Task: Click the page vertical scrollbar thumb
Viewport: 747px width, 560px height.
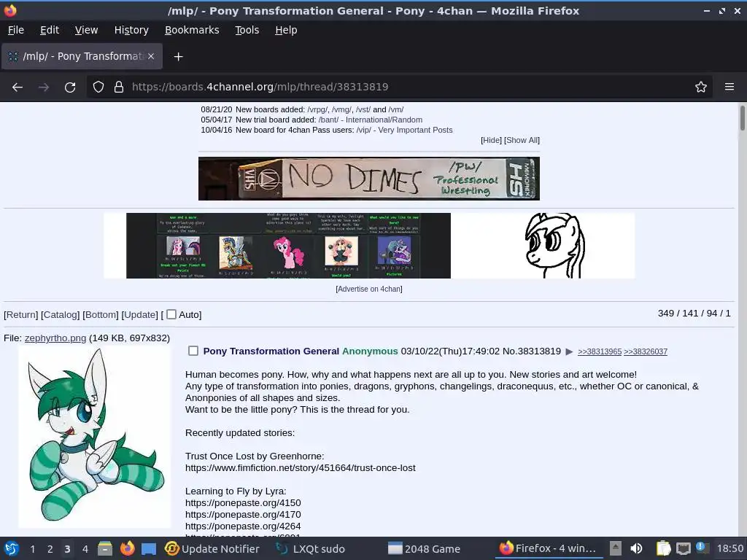Action: coord(742,117)
